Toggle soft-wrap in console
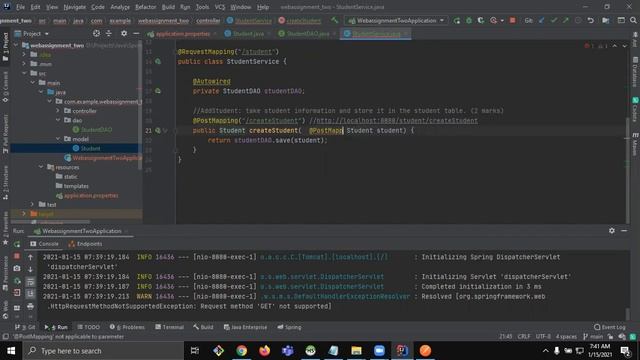 click(31, 282)
